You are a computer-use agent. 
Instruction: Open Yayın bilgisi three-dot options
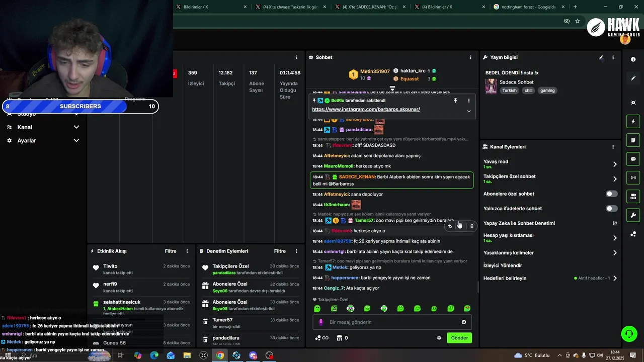pos(613,57)
